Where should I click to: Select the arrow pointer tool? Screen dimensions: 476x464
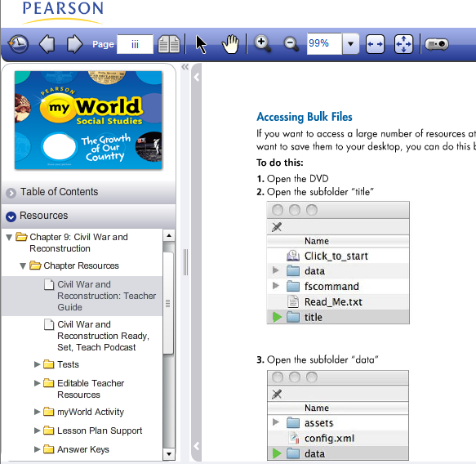(x=201, y=44)
